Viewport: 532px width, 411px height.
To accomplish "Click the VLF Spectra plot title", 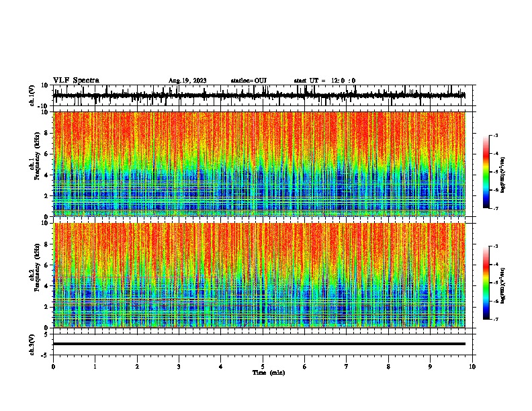I will coord(76,81).
